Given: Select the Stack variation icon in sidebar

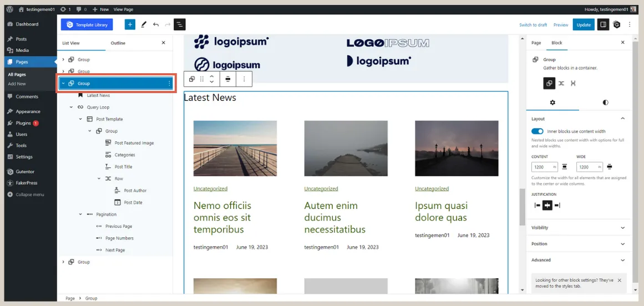Looking at the screenshot, I should (573, 83).
